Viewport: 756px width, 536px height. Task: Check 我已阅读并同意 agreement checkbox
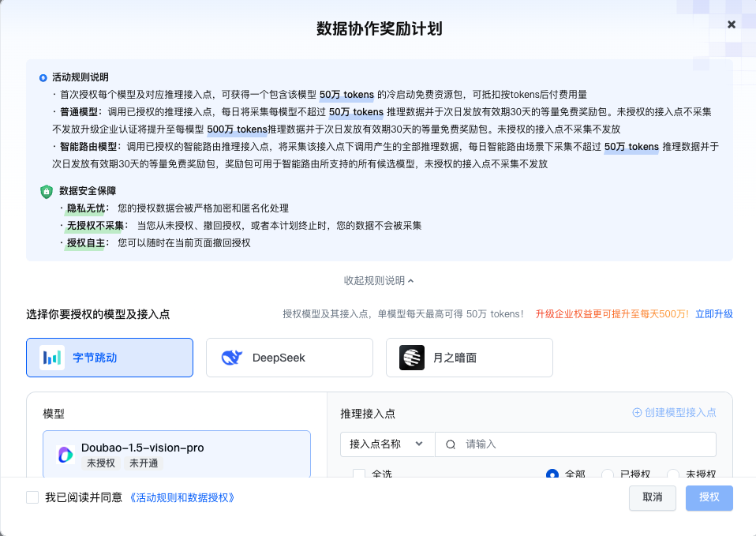[32, 497]
